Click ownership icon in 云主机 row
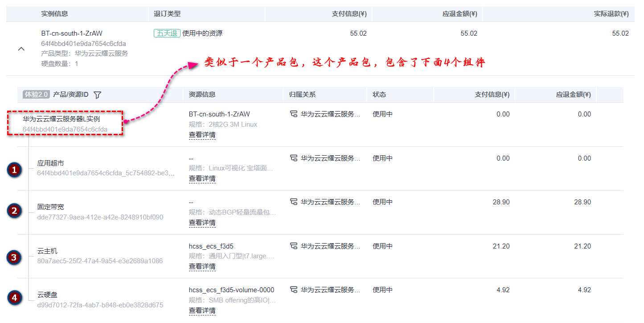 point(293,246)
